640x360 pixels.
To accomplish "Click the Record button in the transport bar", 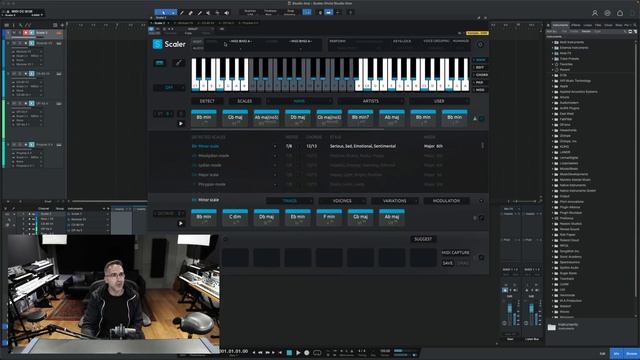I will 307,353.
